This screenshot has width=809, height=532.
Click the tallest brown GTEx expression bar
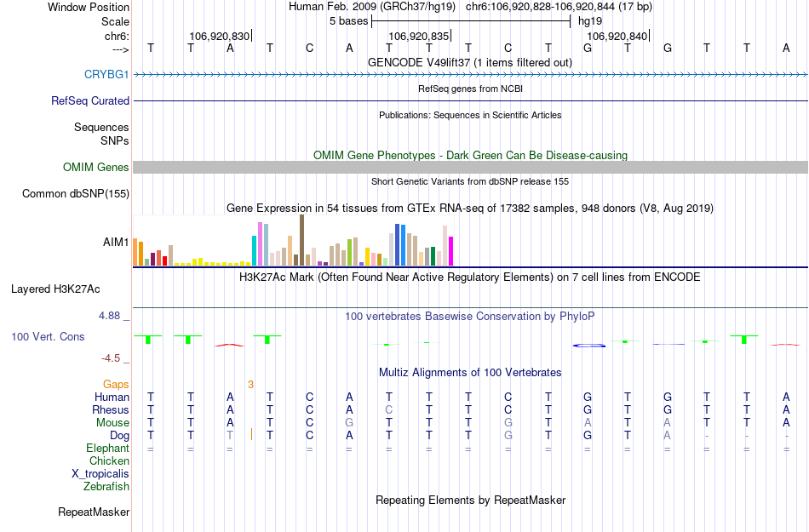(301, 240)
